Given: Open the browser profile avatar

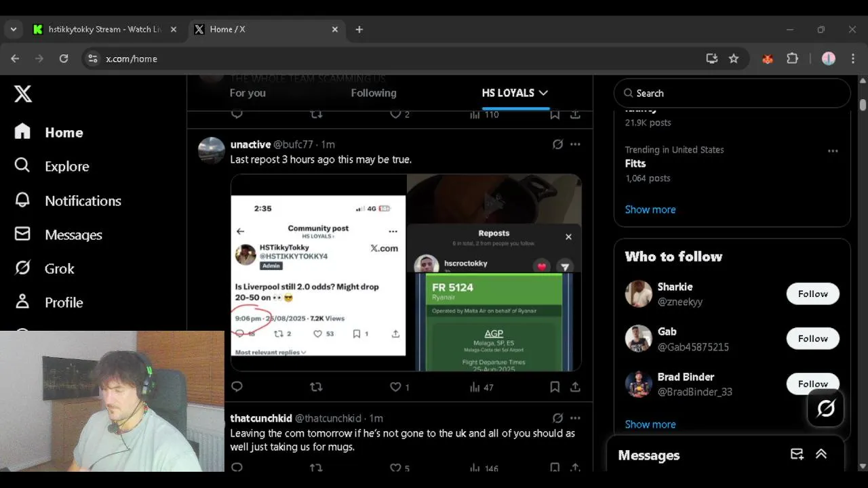Looking at the screenshot, I should point(829,59).
